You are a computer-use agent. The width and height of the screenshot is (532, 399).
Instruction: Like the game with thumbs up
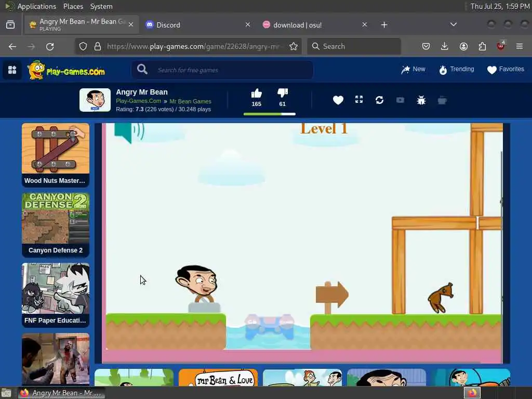tap(257, 94)
